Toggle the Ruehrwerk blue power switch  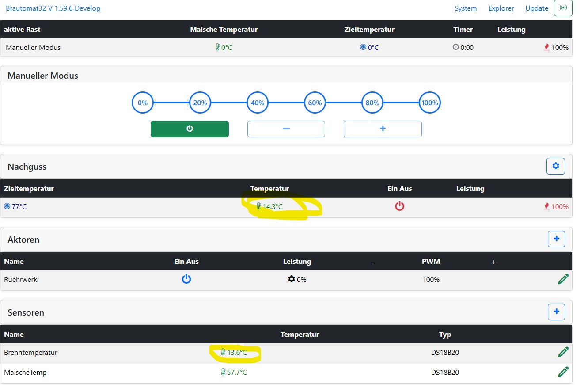pyautogui.click(x=186, y=279)
